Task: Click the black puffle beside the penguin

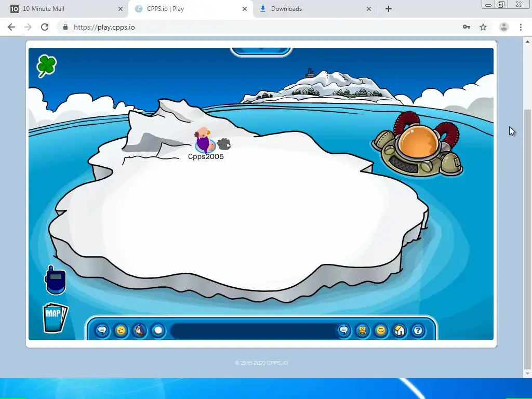Action: tap(224, 144)
